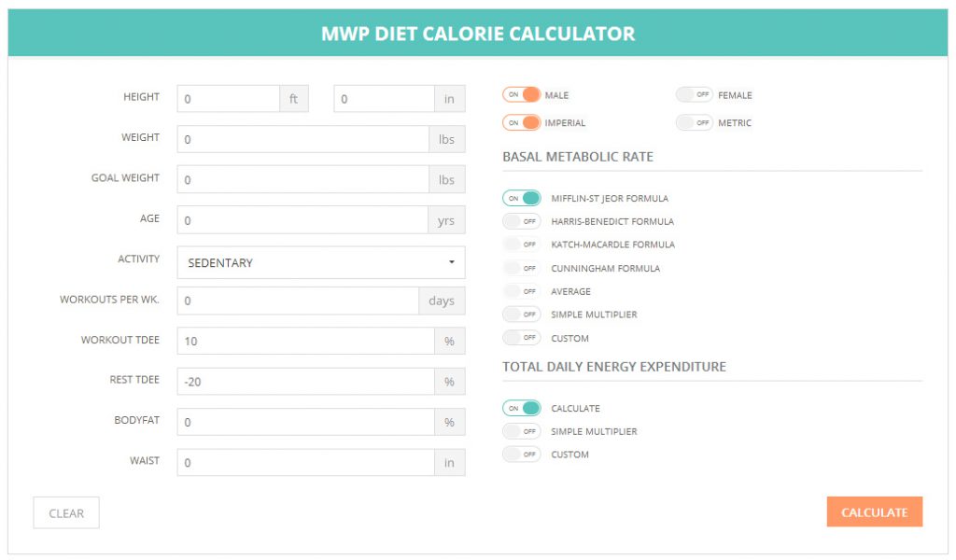Toggle CALCULATE under Total Daily Energy Expenditure
956x560 pixels.
tap(521, 408)
